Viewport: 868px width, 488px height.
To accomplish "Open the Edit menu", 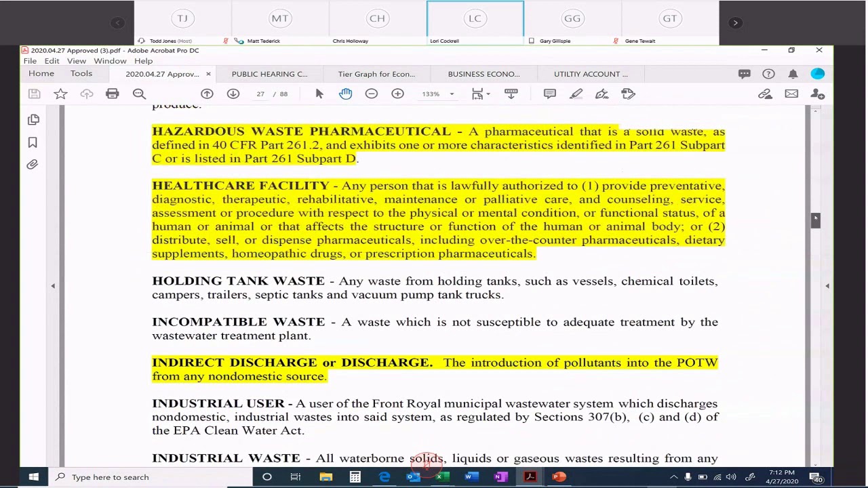I will click(x=52, y=61).
